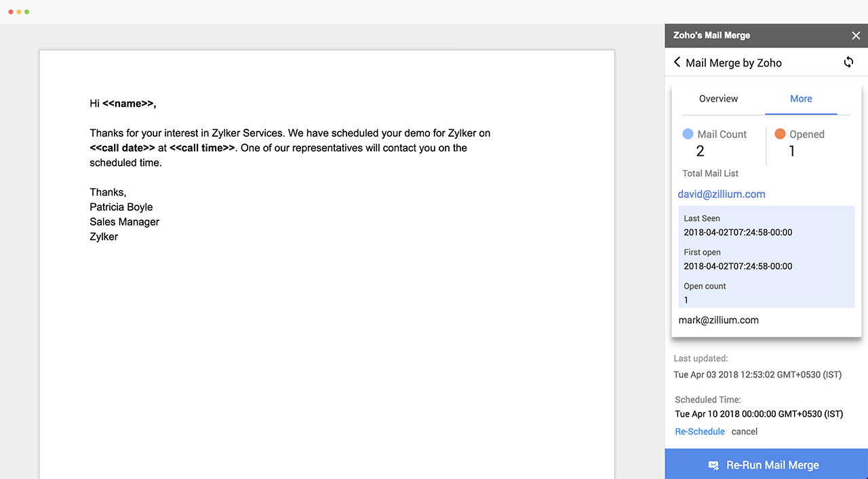Switch to the Overview tab
This screenshot has height=479, width=868.
(718, 99)
